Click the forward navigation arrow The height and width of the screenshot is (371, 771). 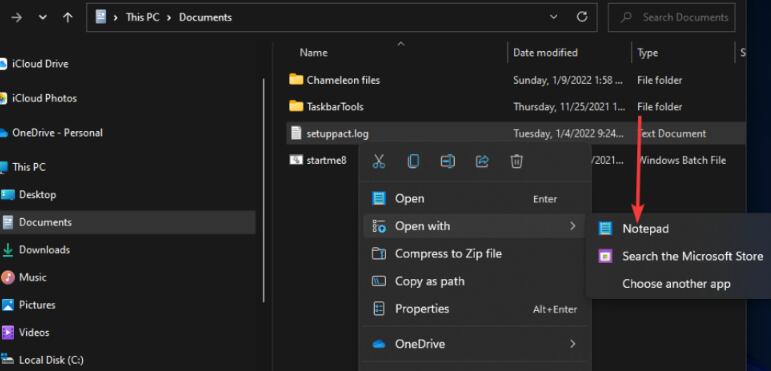[17, 17]
